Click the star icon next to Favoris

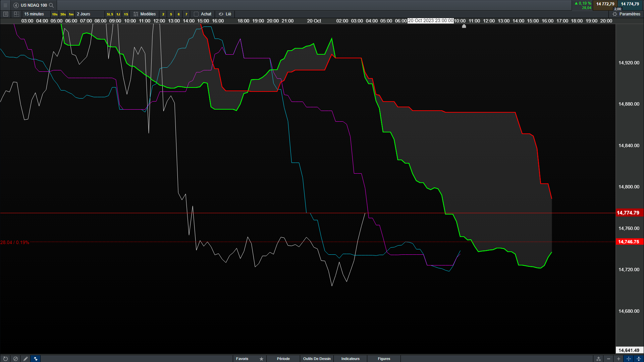pyautogui.click(x=261, y=359)
